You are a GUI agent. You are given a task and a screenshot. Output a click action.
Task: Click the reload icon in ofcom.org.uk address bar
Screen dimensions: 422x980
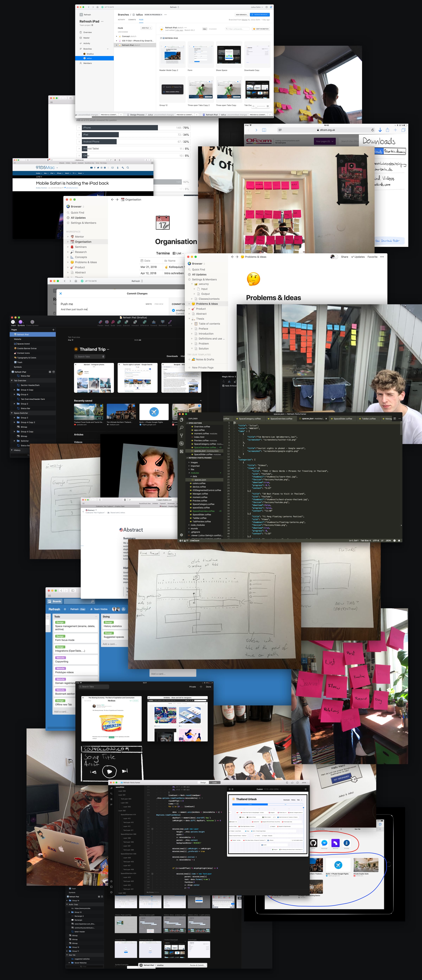pos(373,130)
